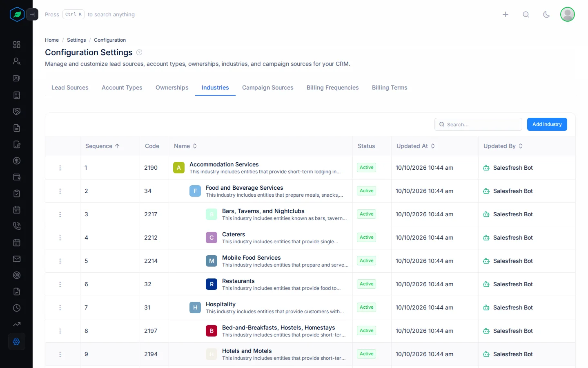Click the help icon beside Configuration Settings

(x=139, y=52)
